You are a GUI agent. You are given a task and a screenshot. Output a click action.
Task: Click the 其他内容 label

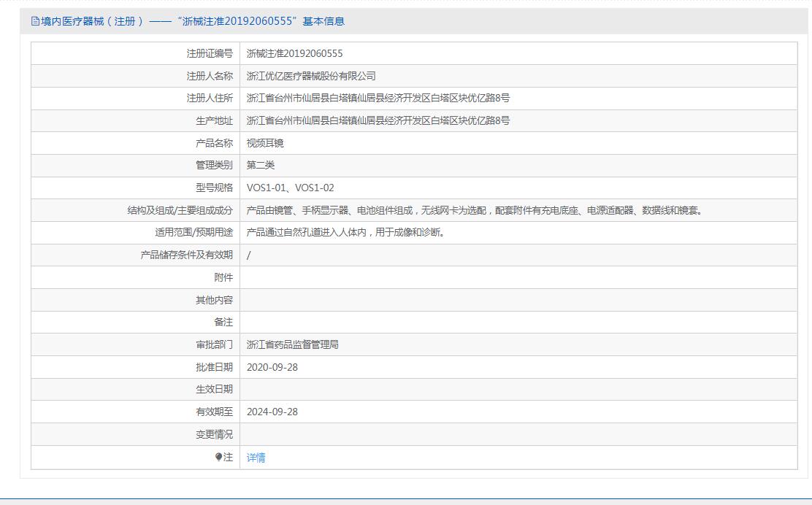[x=215, y=300]
